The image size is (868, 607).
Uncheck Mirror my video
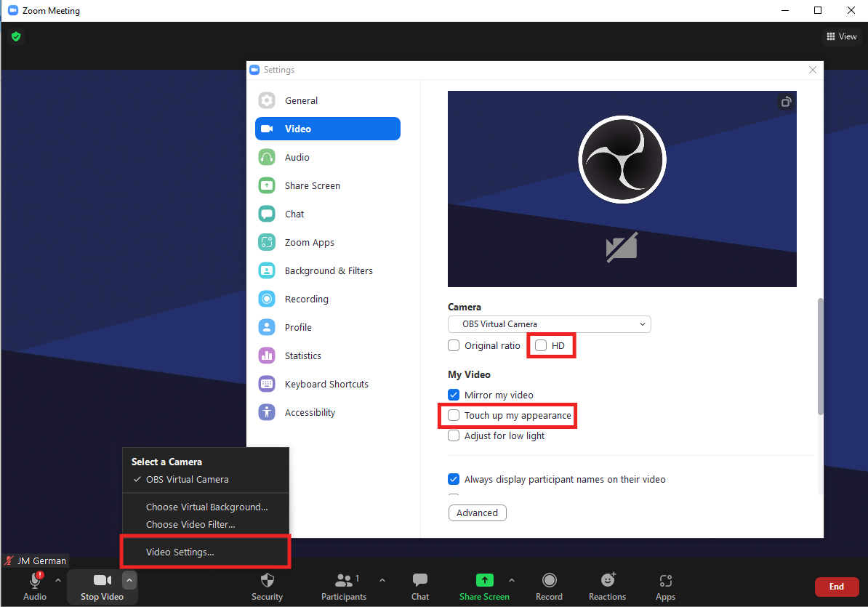click(454, 395)
